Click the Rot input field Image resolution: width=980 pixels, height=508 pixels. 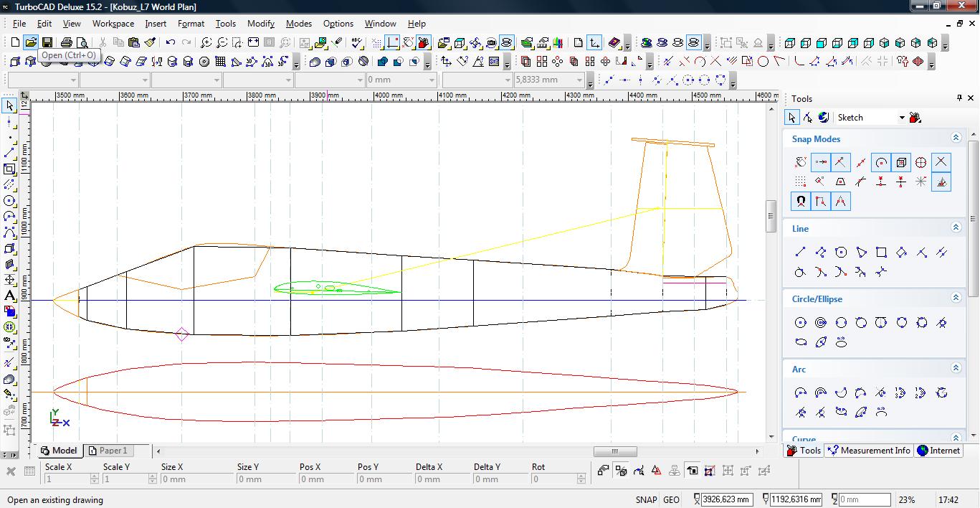[558, 479]
